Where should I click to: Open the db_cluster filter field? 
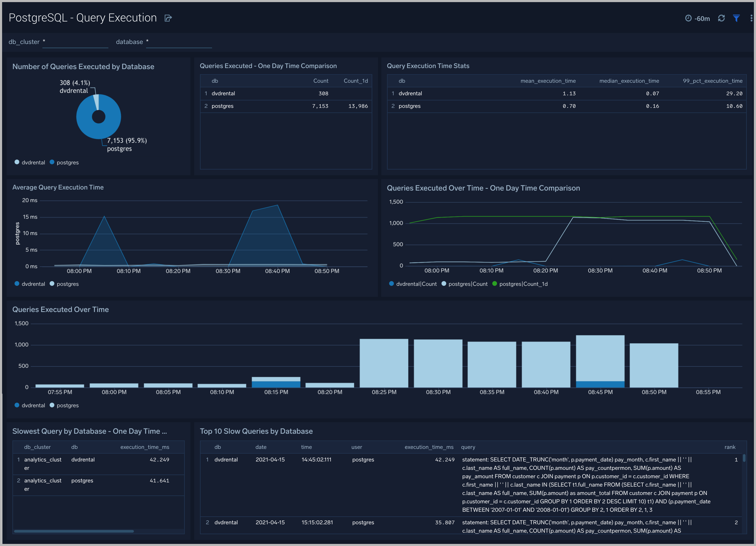point(75,42)
